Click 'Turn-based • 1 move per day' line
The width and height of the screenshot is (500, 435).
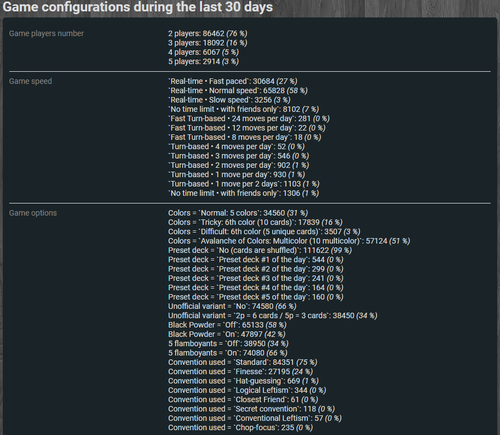237,174
